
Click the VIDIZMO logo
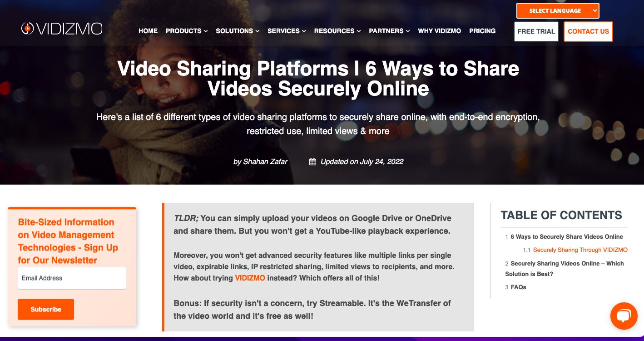pos(62,28)
